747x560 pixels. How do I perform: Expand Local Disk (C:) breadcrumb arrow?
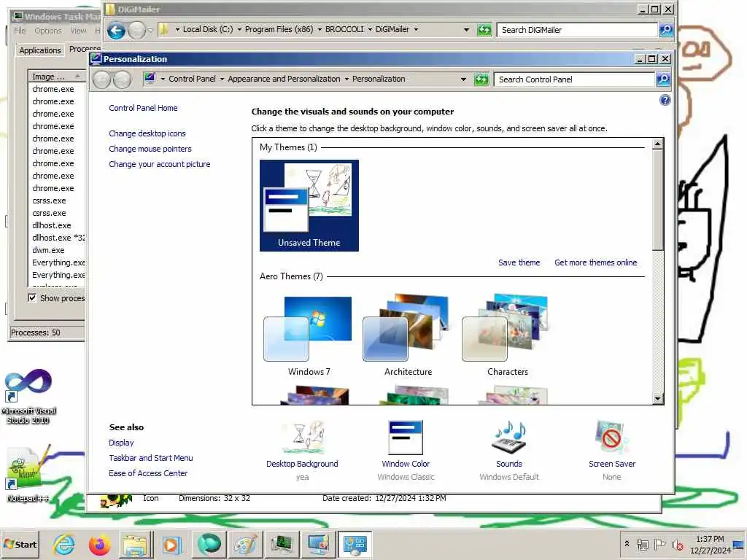[239, 29]
